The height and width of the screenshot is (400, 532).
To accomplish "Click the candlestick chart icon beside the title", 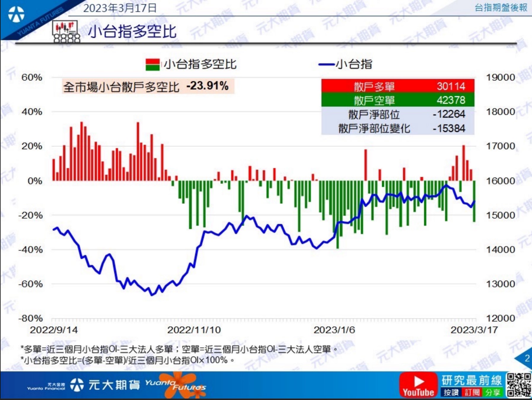I will point(66,31).
